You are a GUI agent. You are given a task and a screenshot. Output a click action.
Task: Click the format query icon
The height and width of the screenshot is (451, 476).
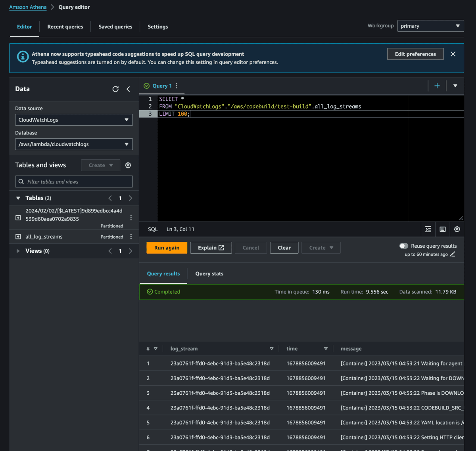coord(428,229)
